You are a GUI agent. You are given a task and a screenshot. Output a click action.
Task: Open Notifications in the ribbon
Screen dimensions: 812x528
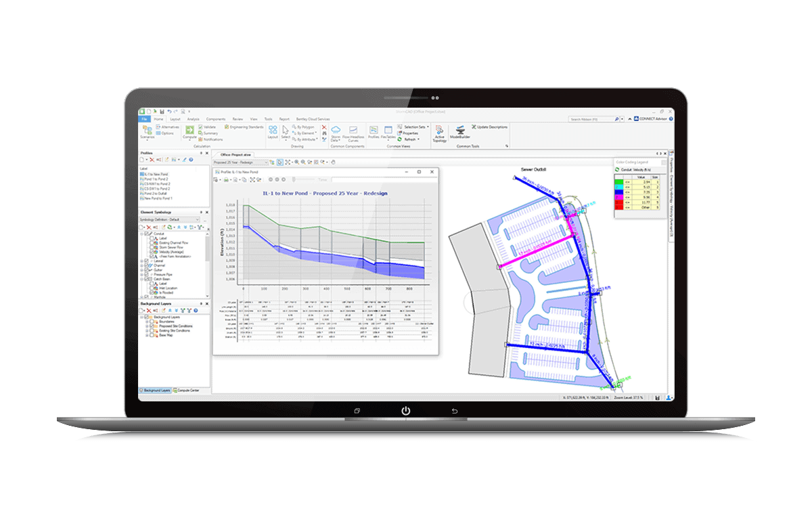(x=210, y=139)
